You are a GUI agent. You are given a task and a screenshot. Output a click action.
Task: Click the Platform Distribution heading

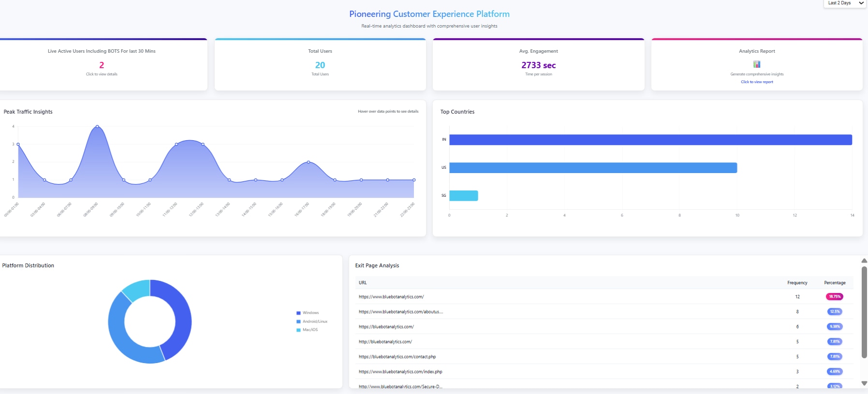point(28,265)
